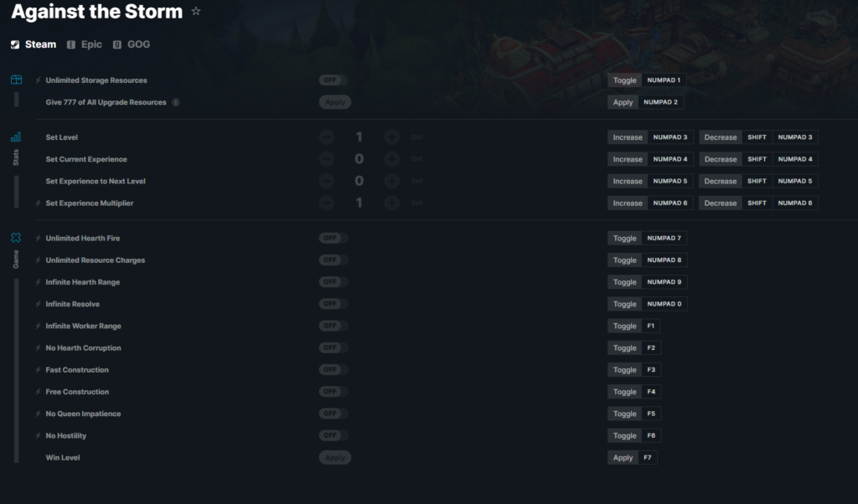
Task: Click the NUMPAD 7 hotkey for Hearth Fire
Action: click(x=664, y=239)
